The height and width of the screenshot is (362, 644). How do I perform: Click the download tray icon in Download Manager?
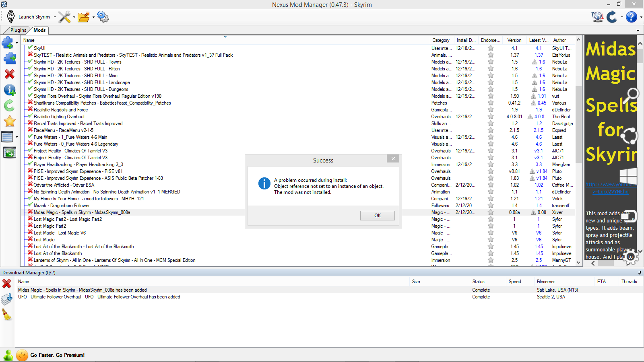pyautogui.click(x=7, y=299)
